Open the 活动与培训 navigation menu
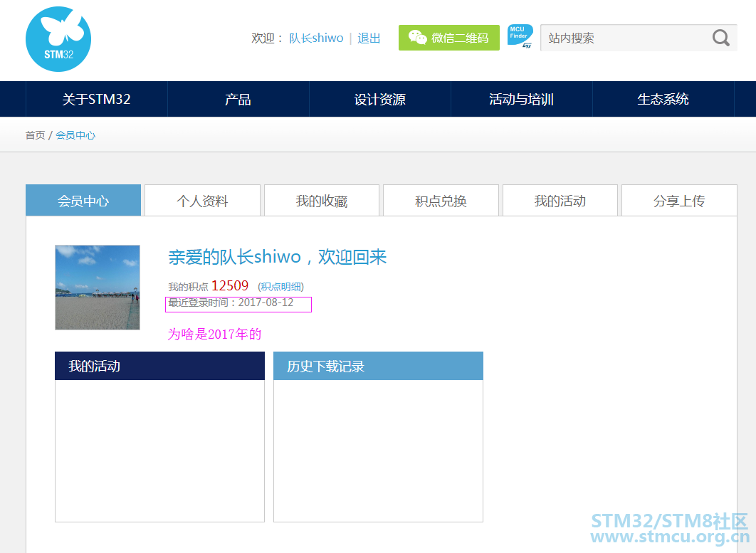The image size is (756, 553). coord(521,100)
